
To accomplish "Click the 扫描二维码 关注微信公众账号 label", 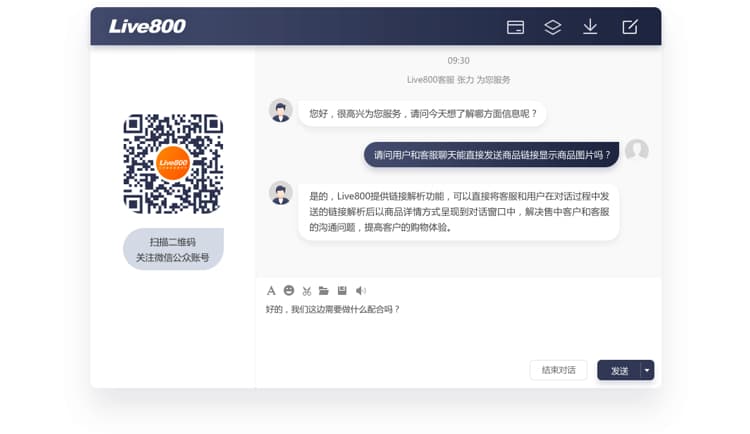I will (x=173, y=250).
